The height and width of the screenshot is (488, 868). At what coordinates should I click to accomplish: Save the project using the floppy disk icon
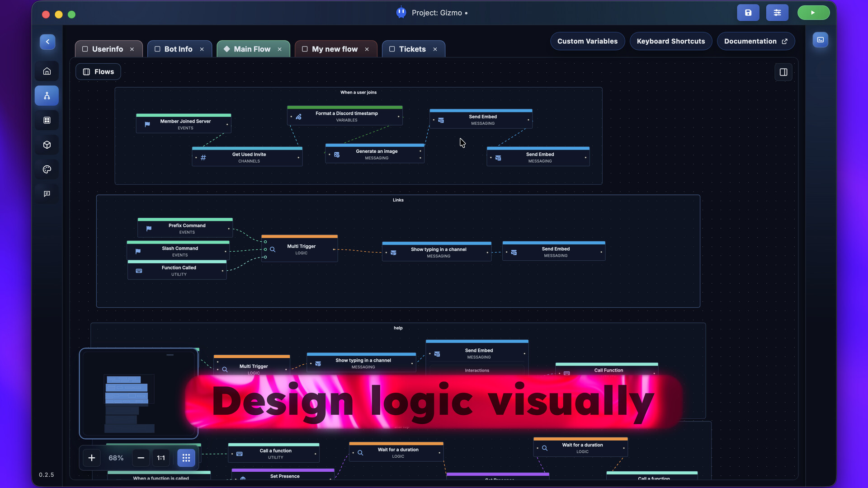point(748,12)
